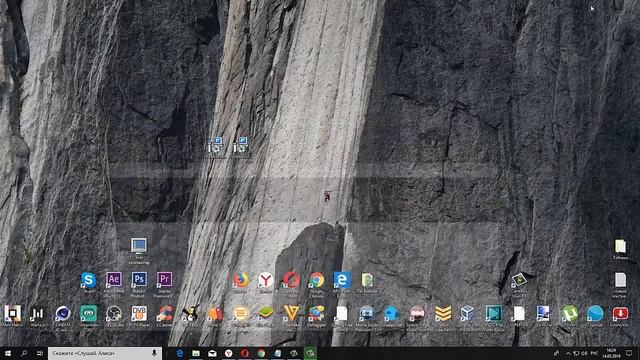The width and height of the screenshot is (640, 360).
Task: Launch the green uTorrent desktop shortcut
Action: click(x=569, y=313)
